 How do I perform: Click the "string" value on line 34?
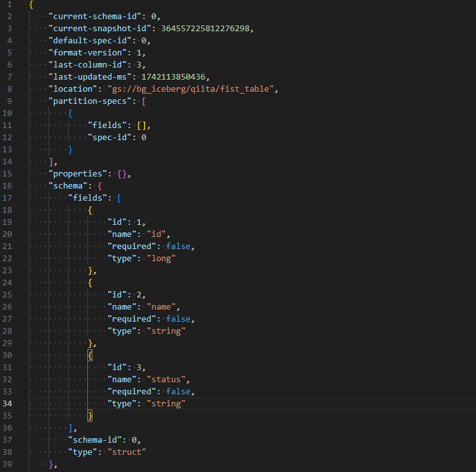pos(166,404)
